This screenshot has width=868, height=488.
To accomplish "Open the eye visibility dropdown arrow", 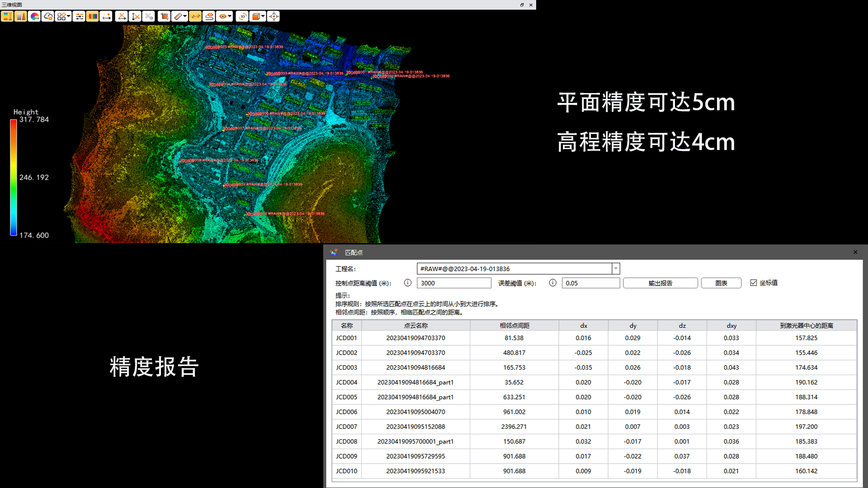I will click(x=230, y=17).
